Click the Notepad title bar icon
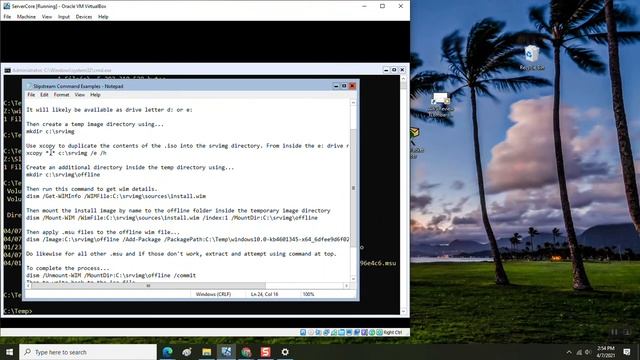The image size is (640, 360). click(x=29, y=86)
